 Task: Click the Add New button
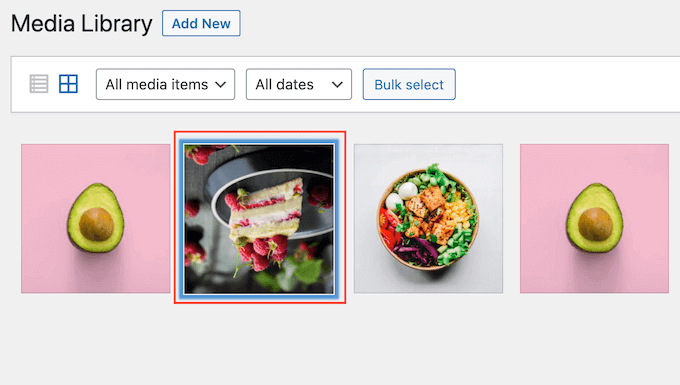201,23
